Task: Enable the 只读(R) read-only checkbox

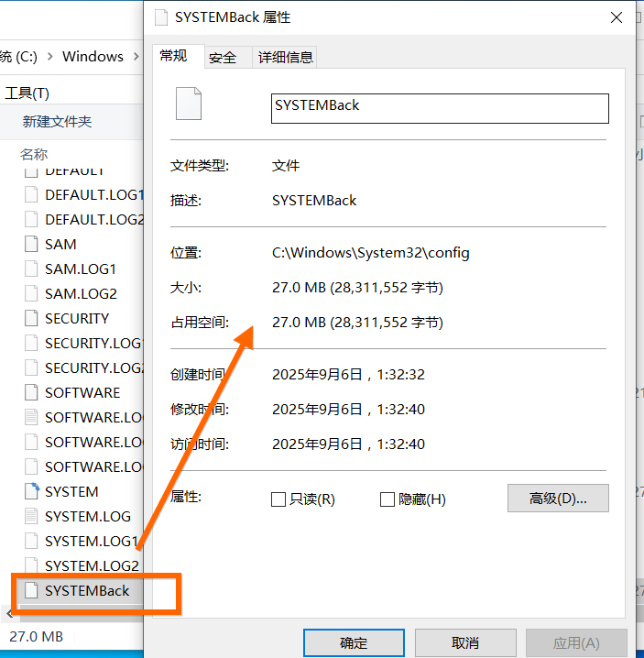Action: pyautogui.click(x=278, y=499)
